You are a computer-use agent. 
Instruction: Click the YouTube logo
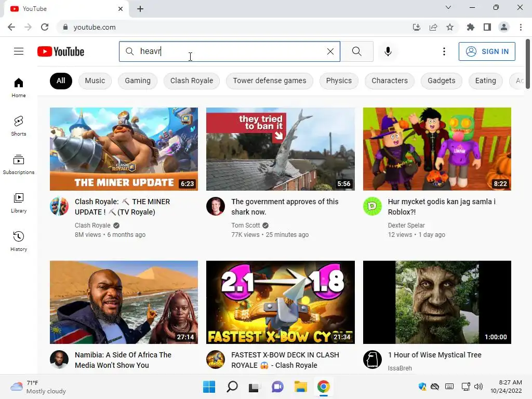[61, 51]
